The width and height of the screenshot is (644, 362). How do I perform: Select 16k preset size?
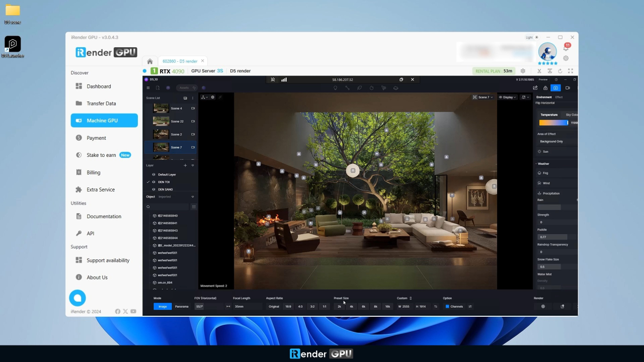tap(387, 306)
